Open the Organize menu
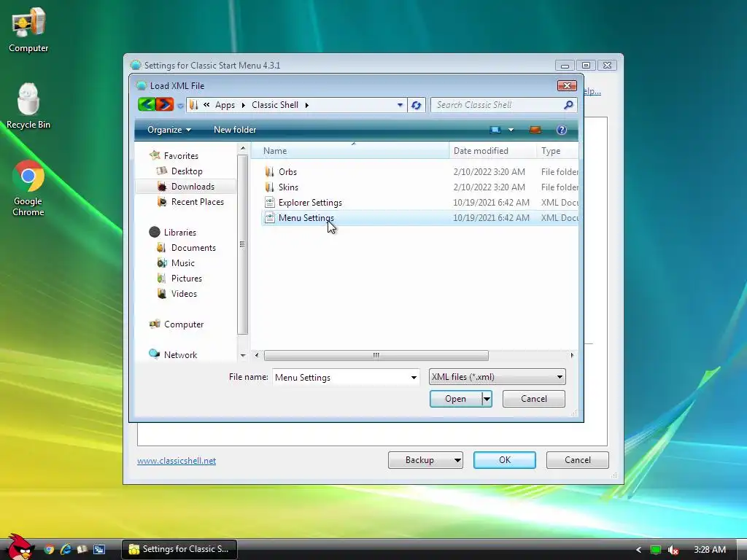The height and width of the screenshot is (560, 747). [169, 130]
